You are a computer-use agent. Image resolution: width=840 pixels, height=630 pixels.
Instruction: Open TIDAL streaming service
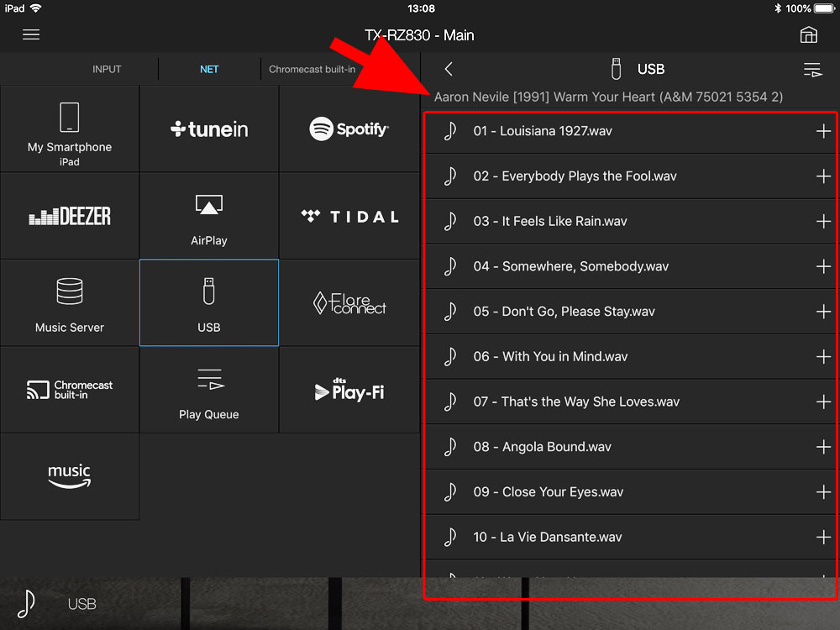[x=349, y=217]
